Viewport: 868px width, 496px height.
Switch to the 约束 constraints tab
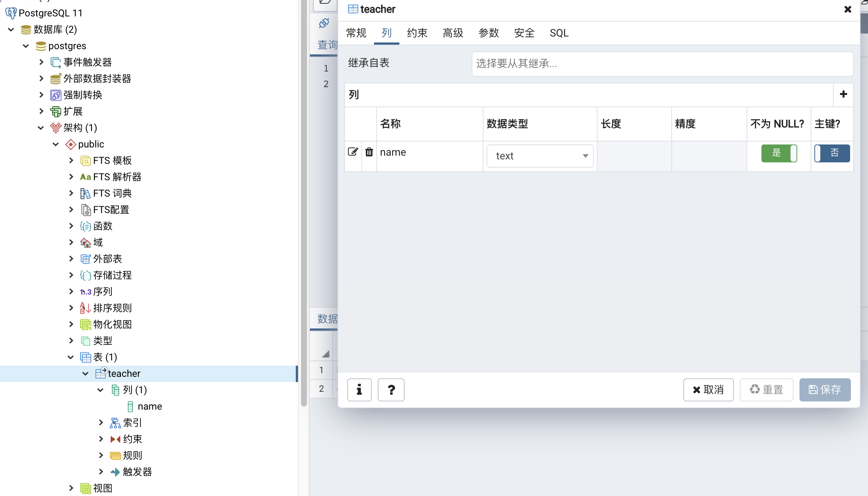pos(417,33)
